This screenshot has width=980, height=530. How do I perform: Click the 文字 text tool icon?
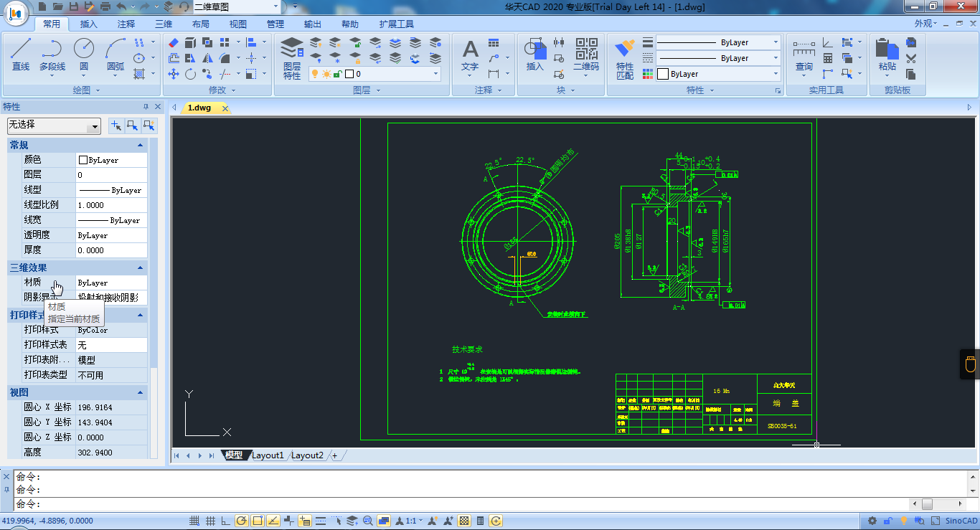click(470, 55)
